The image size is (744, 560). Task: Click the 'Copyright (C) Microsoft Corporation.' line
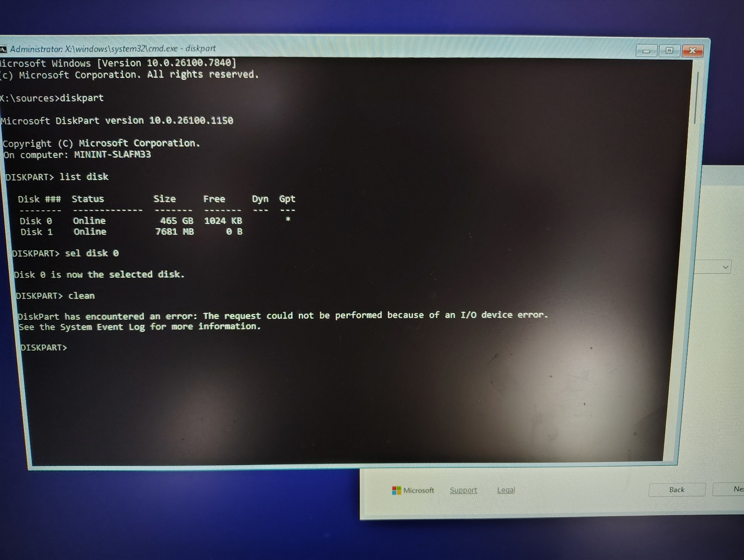101,144
